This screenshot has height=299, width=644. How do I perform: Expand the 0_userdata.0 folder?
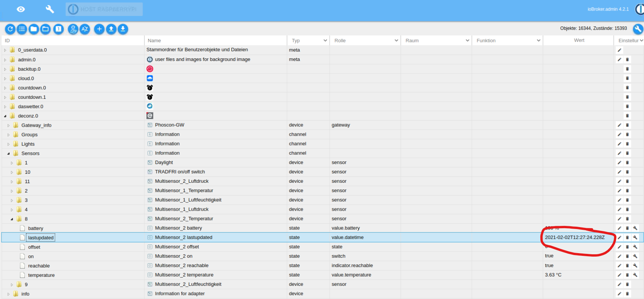[5, 50]
